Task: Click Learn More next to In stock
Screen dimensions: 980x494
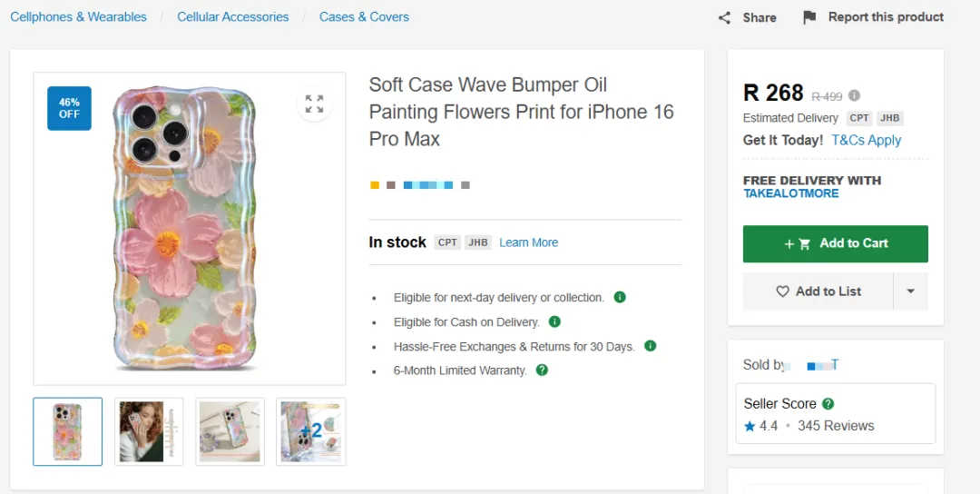Action: click(x=528, y=242)
